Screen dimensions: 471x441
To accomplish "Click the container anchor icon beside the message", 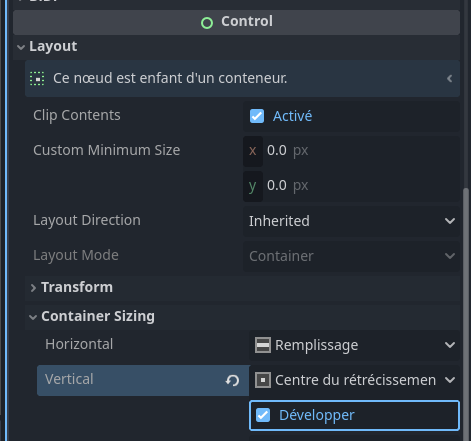I will coord(37,79).
